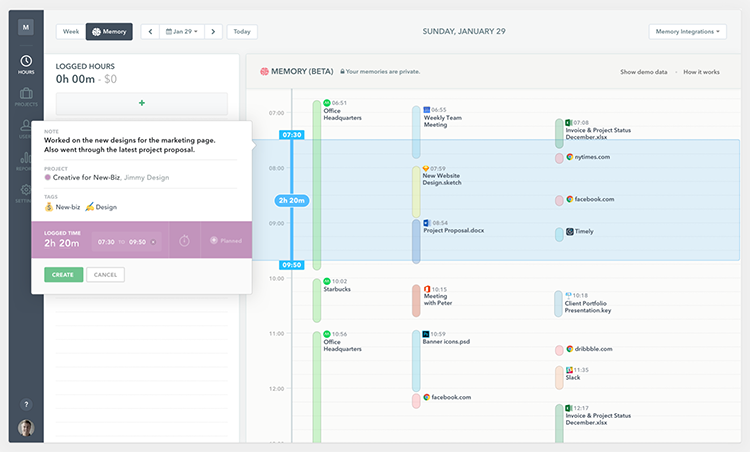Go to next day with right arrow
This screenshot has height=452, width=750.
[x=213, y=32]
